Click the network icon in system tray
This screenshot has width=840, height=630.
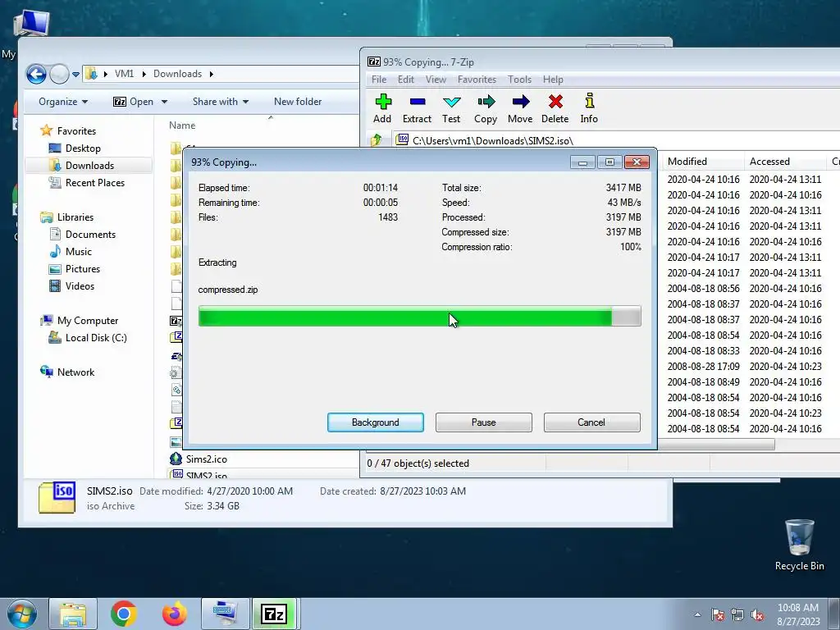click(737, 614)
